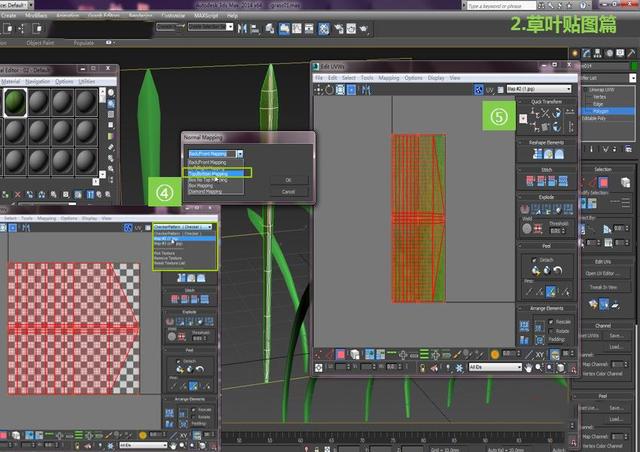Select Rotate tool in the Map #2 Edit UVWs window
Screen dimensions: 640x452
click(329, 90)
